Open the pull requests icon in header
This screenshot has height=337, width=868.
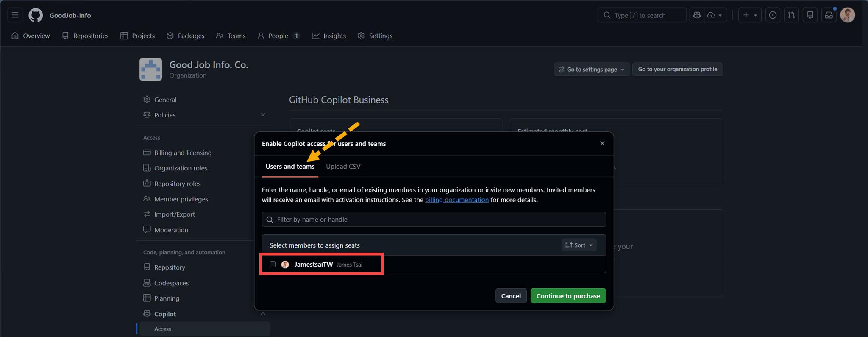(x=791, y=15)
